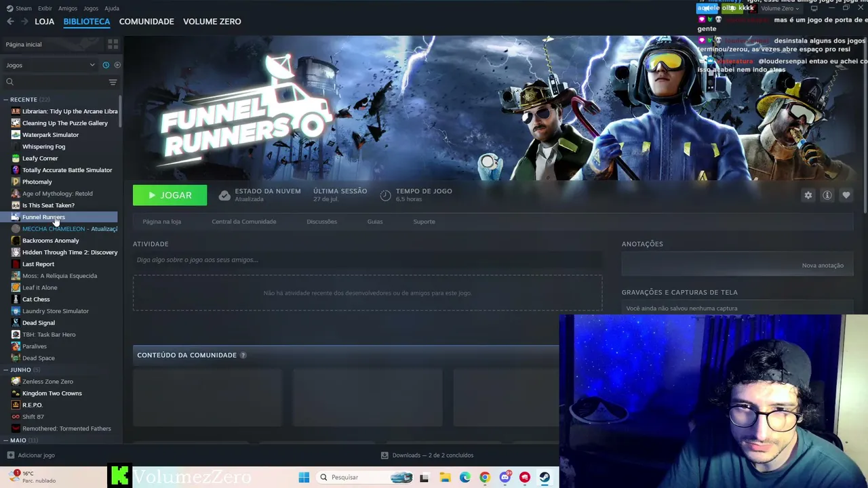Add Funnel Runners to favorites heart icon
868x488 pixels.
point(846,195)
